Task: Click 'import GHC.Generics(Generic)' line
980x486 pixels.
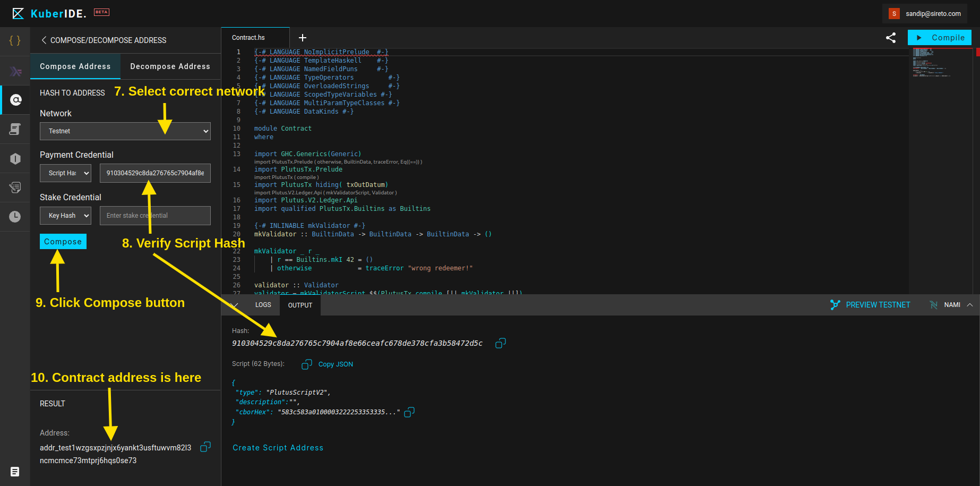Action: [x=307, y=154]
